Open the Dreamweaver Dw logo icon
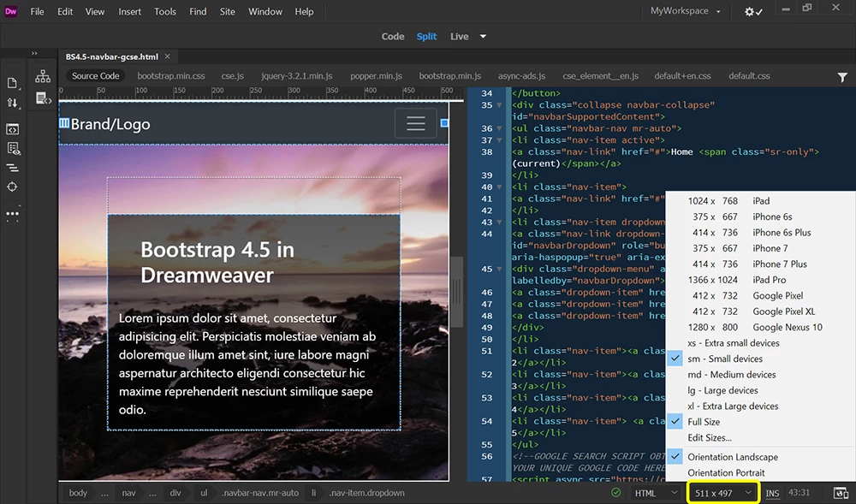Viewport: 856px width, 504px height. pyautogui.click(x=11, y=11)
